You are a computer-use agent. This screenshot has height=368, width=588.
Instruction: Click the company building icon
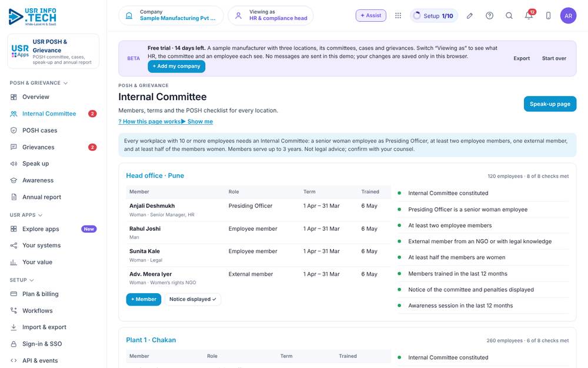129,15
